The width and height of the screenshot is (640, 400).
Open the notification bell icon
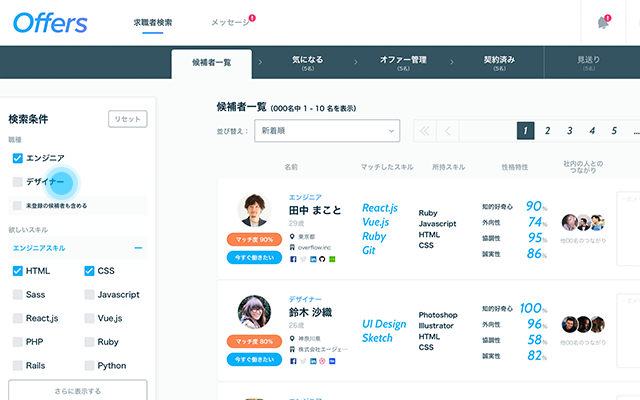click(602, 22)
